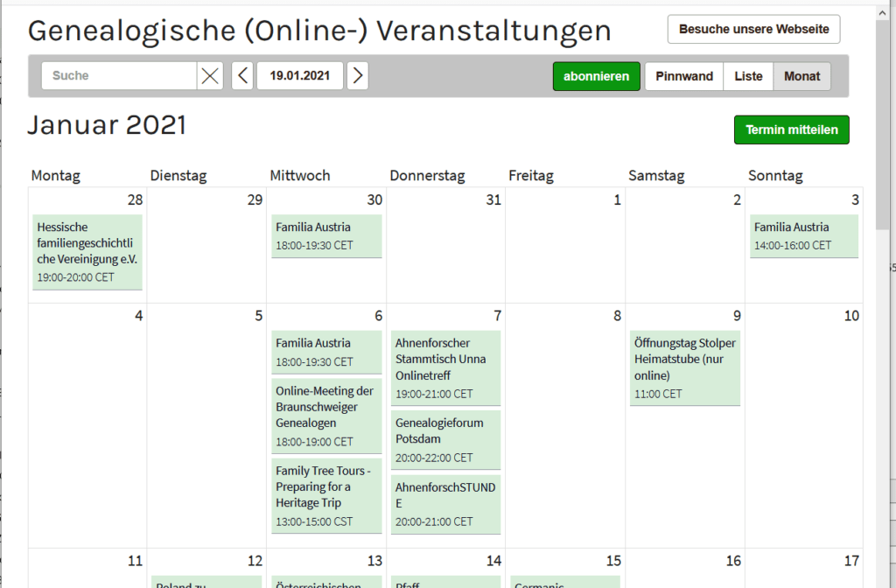
Task: Click day number 1 in the Freitag column
Action: pyautogui.click(x=617, y=200)
